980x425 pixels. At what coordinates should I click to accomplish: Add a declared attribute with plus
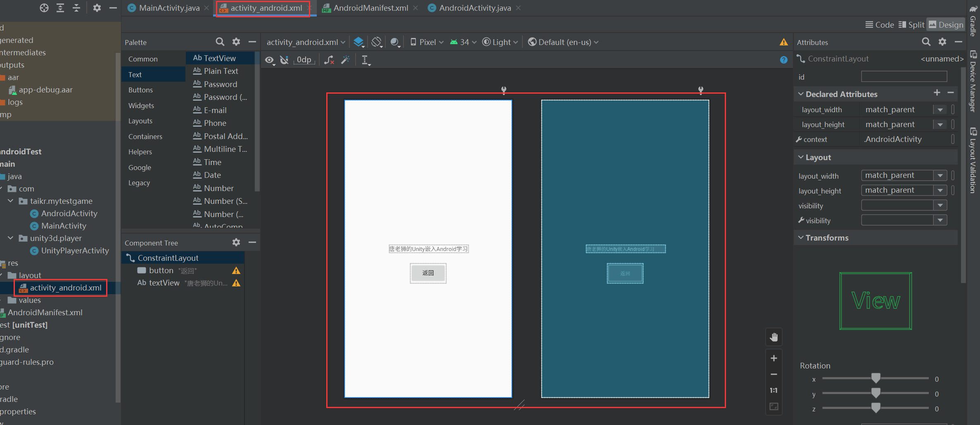(937, 93)
